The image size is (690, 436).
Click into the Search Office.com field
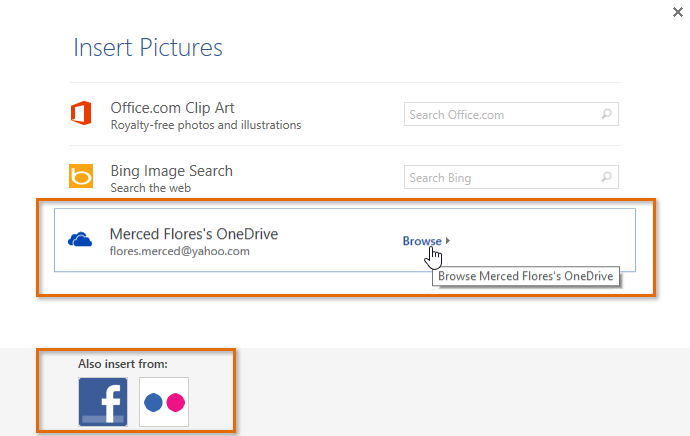[x=500, y=115]
